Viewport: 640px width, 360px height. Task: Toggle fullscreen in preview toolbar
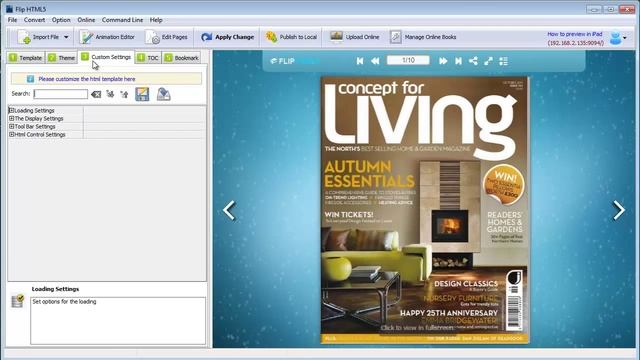[x=488, y=61]
